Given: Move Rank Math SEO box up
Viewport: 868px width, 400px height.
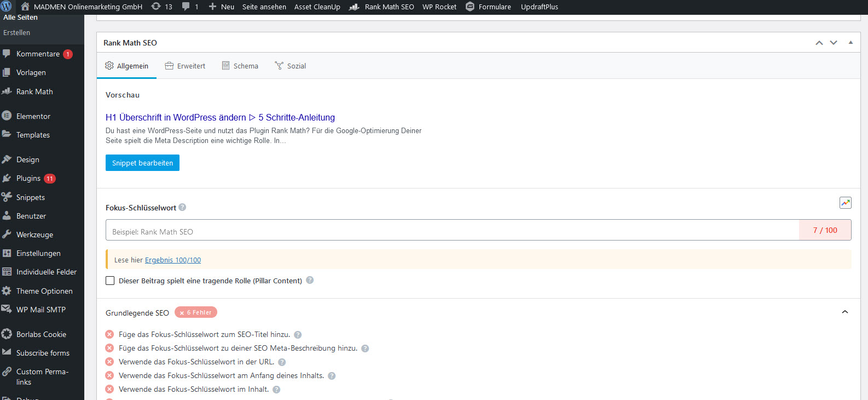Looking at the screenshot, I should coord(819,43).
